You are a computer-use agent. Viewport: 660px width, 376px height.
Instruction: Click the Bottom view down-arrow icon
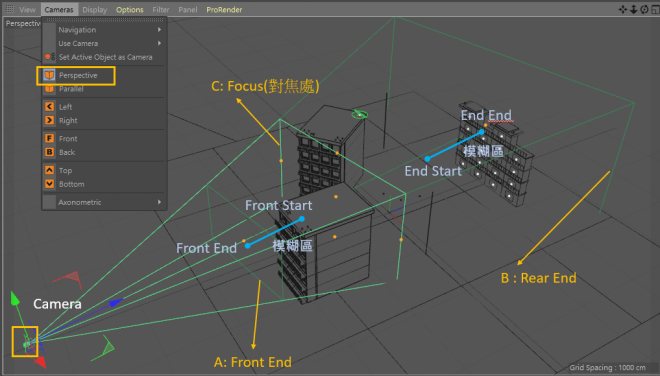click(x=49, y=184)
